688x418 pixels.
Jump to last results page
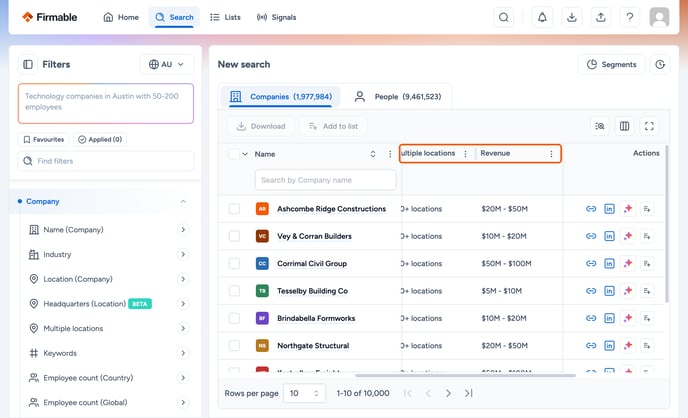468,393
